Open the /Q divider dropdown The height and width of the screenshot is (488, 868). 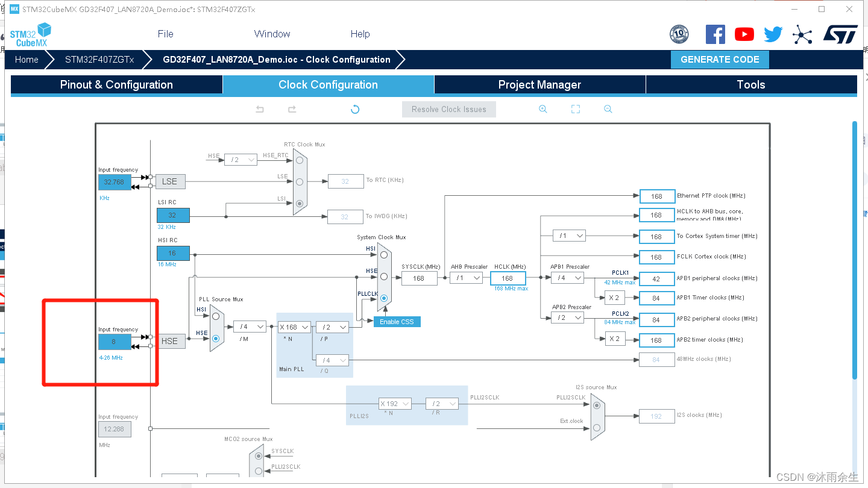coord(332,360)
